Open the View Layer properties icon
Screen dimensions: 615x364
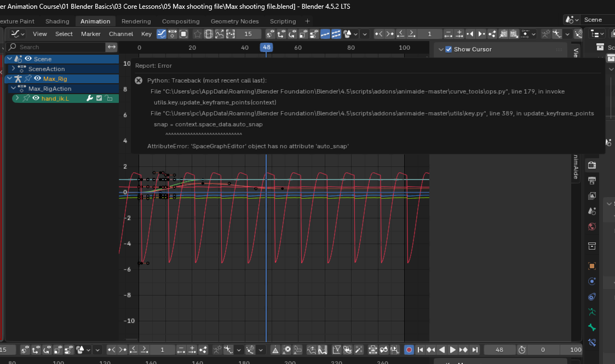[592, 195]
